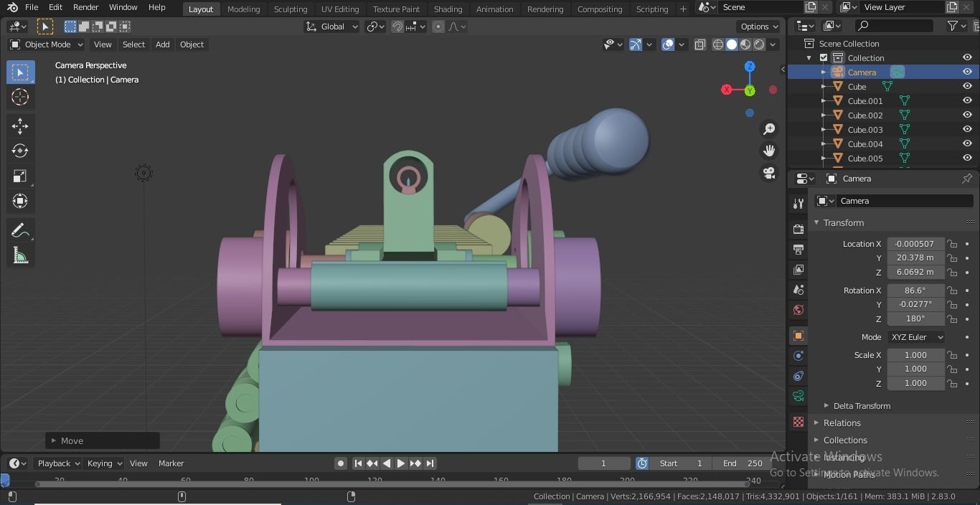Open the Render menu
Image resolution: width=980 pixels, height=505 pixels.
pos(85,7)
